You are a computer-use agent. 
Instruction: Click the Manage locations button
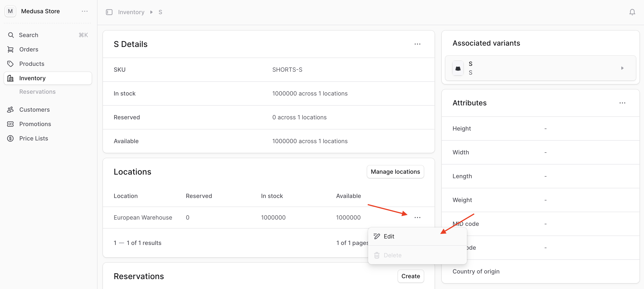[395, 171]
